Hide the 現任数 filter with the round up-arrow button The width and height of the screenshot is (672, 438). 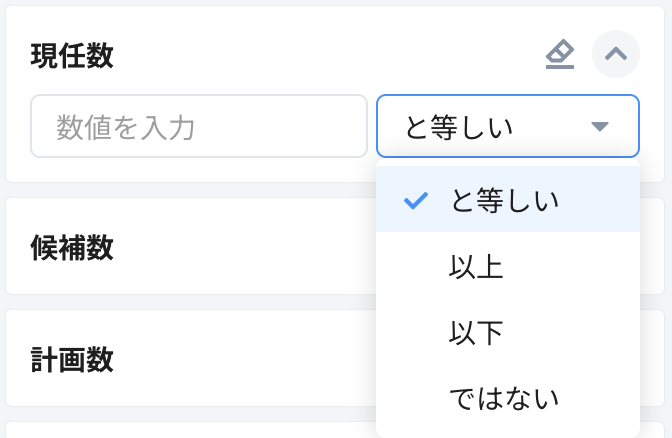click(616, 55)
